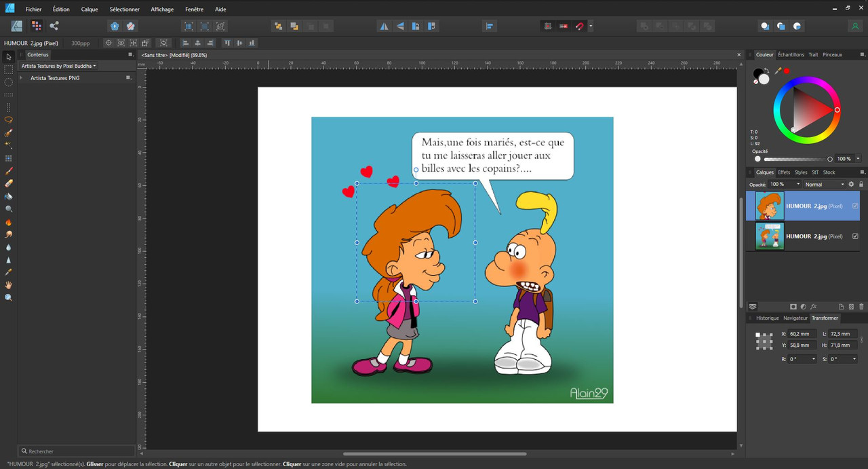This screenshot has width=868, height=469.
Task: Toggle the snapping magnet icon
Action: coord(579,26)
